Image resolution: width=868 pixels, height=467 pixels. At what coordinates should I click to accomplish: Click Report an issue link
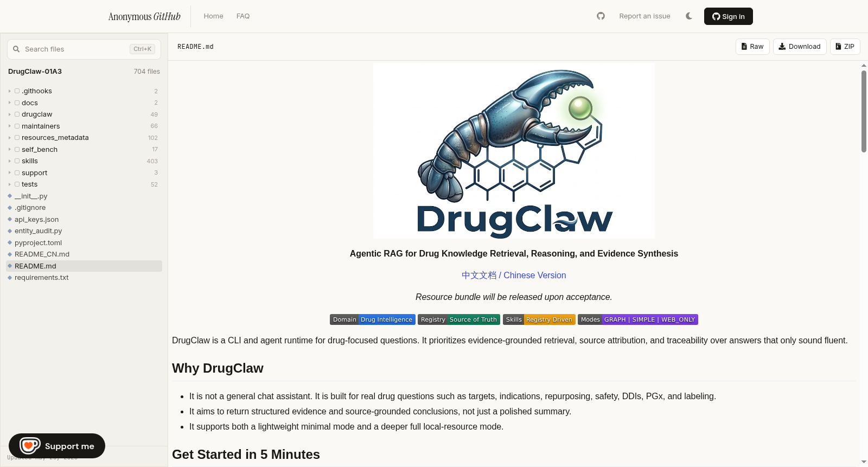click(x=644, y=16)
